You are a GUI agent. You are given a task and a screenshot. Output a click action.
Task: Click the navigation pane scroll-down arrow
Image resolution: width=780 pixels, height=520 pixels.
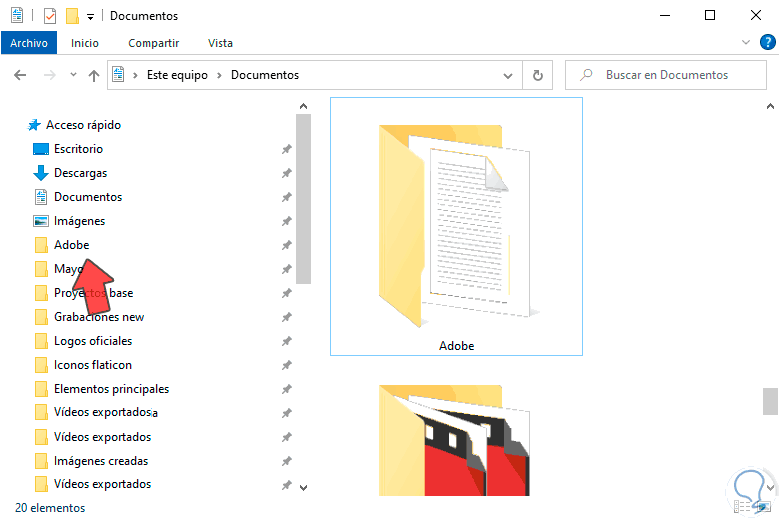click(303, 488)
